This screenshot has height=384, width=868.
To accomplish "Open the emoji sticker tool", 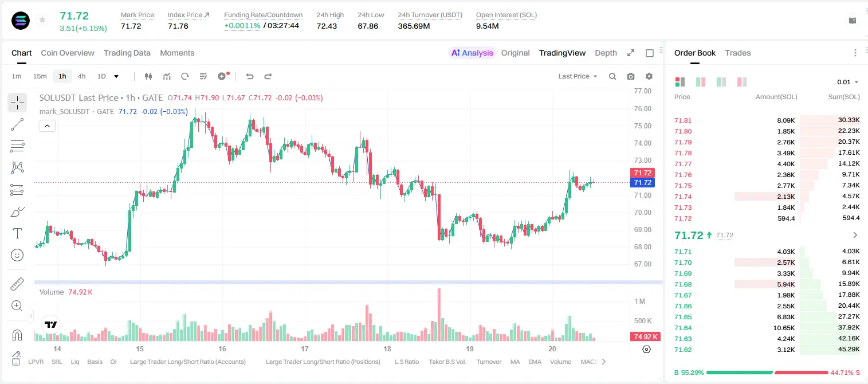I will tap(17, 255).
